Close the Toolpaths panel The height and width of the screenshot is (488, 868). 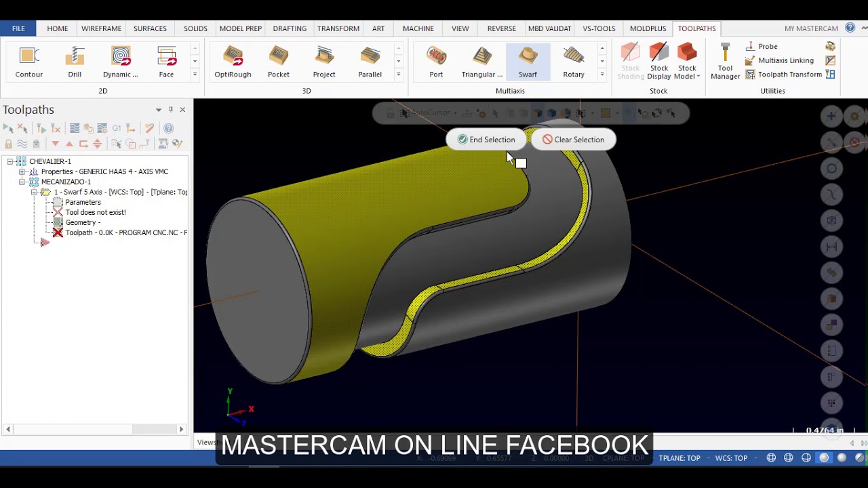pos(182,110)
